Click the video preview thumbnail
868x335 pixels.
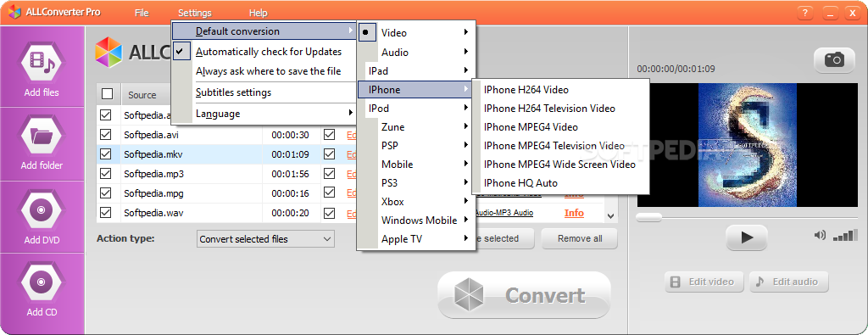(748, 145)
